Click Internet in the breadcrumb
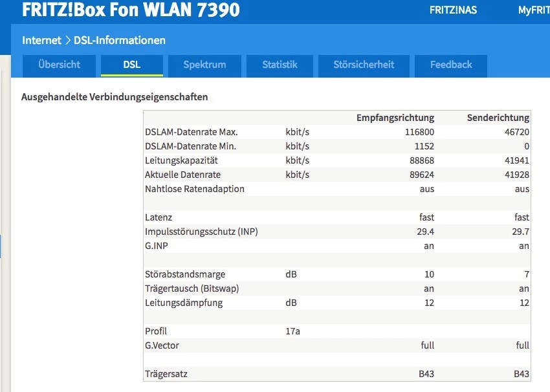The height and width of the screenshot is (392, 550). (42, 40)
